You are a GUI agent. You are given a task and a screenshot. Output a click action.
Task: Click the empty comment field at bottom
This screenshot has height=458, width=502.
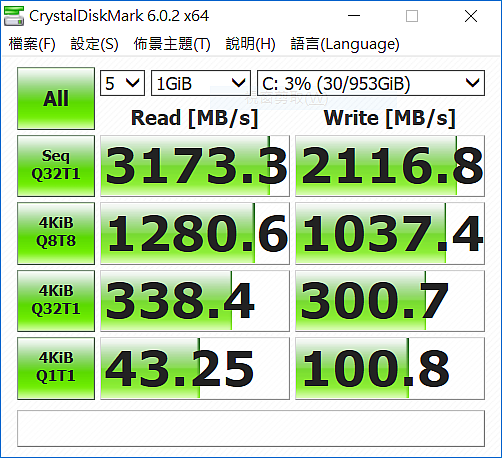tap(251, 428)
